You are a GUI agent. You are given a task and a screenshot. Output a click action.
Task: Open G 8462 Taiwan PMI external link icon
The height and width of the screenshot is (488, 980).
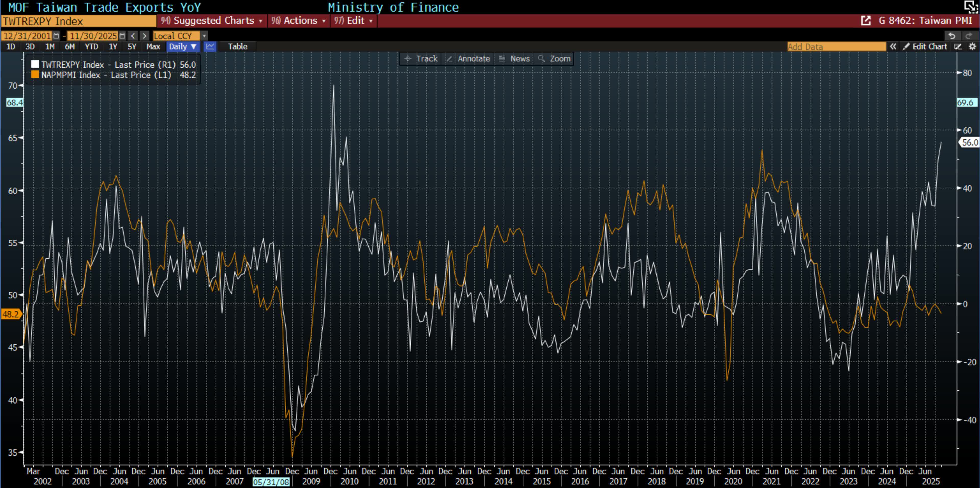tap(865, 20)
